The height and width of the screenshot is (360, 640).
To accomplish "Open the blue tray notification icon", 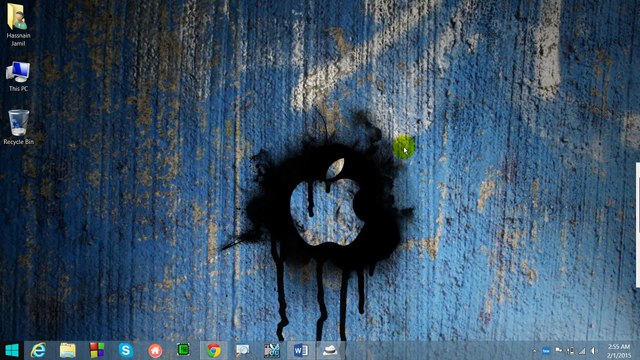I will (546, 351).
